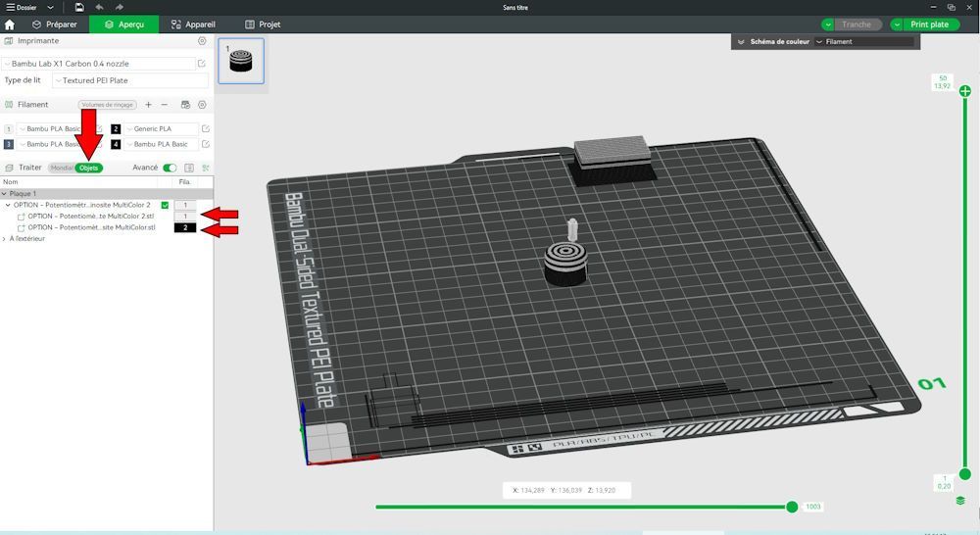Redo the last undone action
Image resolution: width=980 pixels, height=535 pixels.
point(120,8)
